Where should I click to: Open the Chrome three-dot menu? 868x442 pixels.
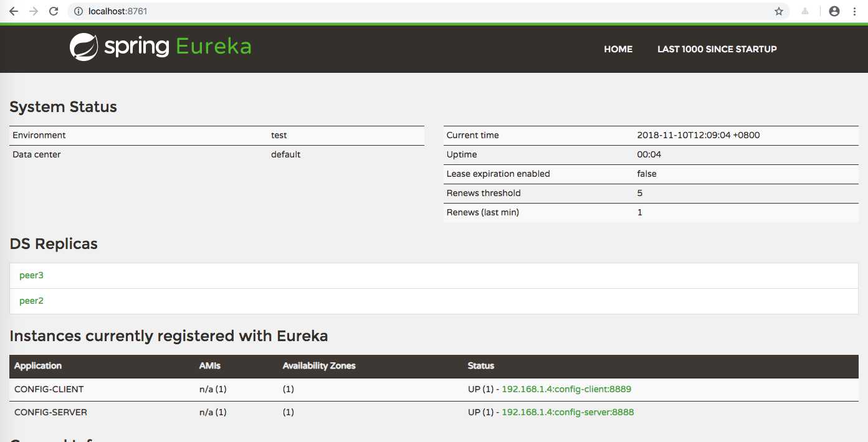(854, 11)
